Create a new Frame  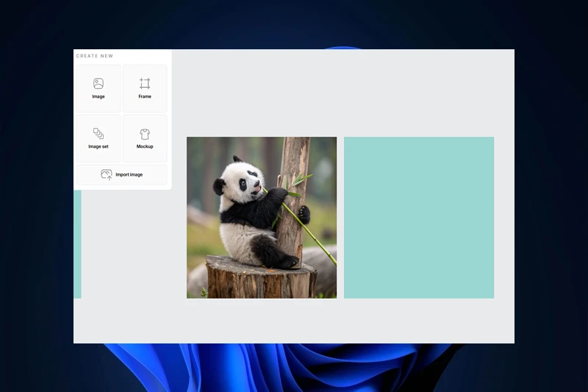click(x=145, y=88)
